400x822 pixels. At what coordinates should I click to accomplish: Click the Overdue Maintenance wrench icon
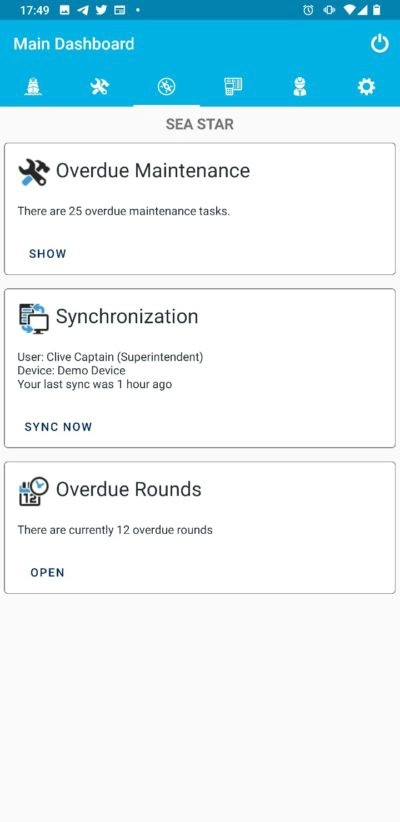click(34, 171)
